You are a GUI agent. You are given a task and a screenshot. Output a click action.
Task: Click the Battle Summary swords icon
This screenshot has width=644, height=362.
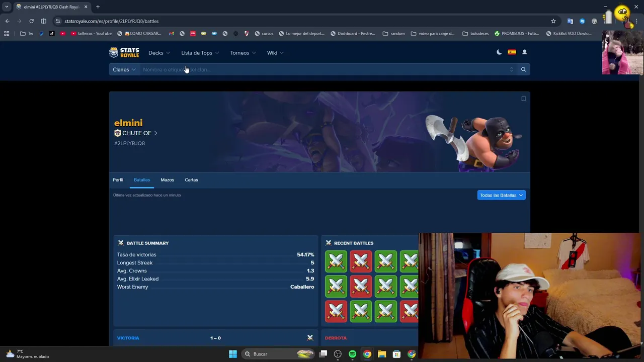click(x=121, y=243)
